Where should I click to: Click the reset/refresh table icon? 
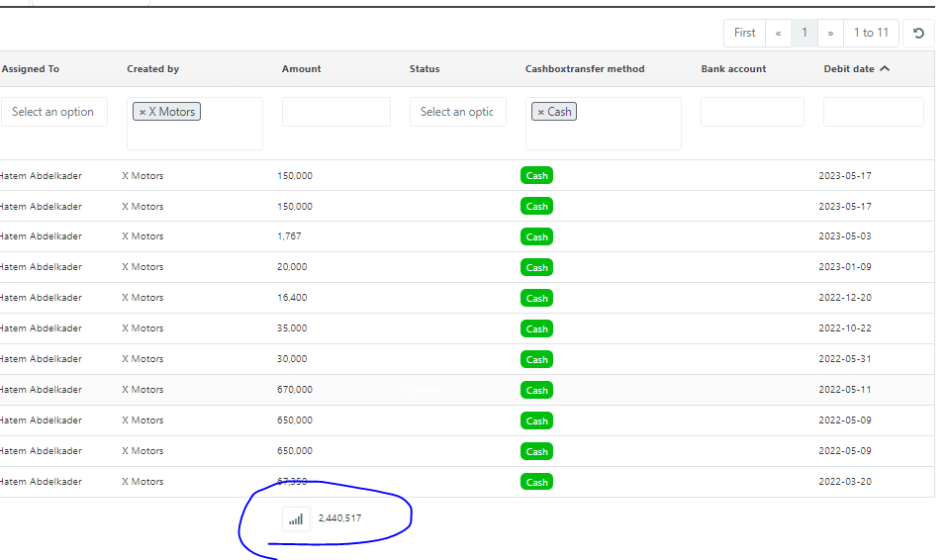[x=918, y=33]
